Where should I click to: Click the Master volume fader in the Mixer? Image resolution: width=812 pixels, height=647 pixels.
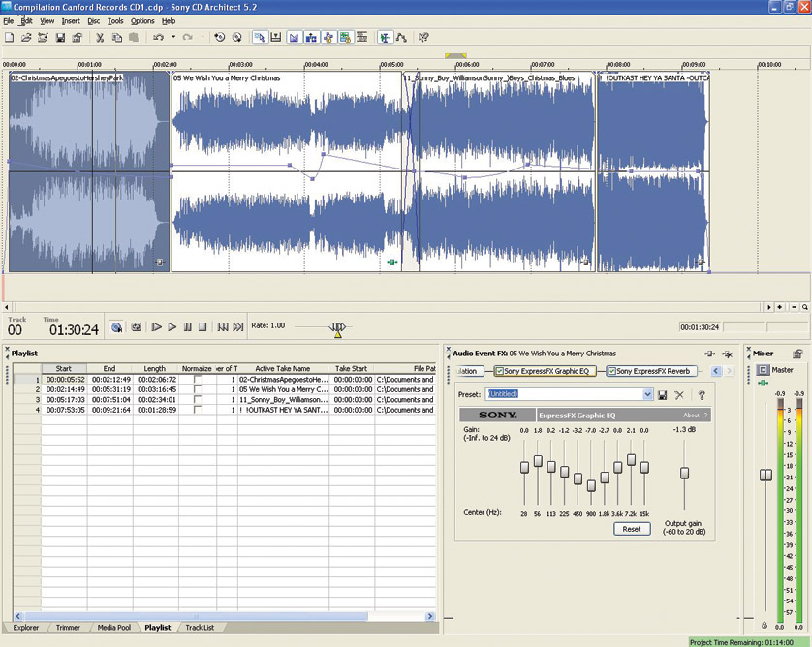point(765,475)
